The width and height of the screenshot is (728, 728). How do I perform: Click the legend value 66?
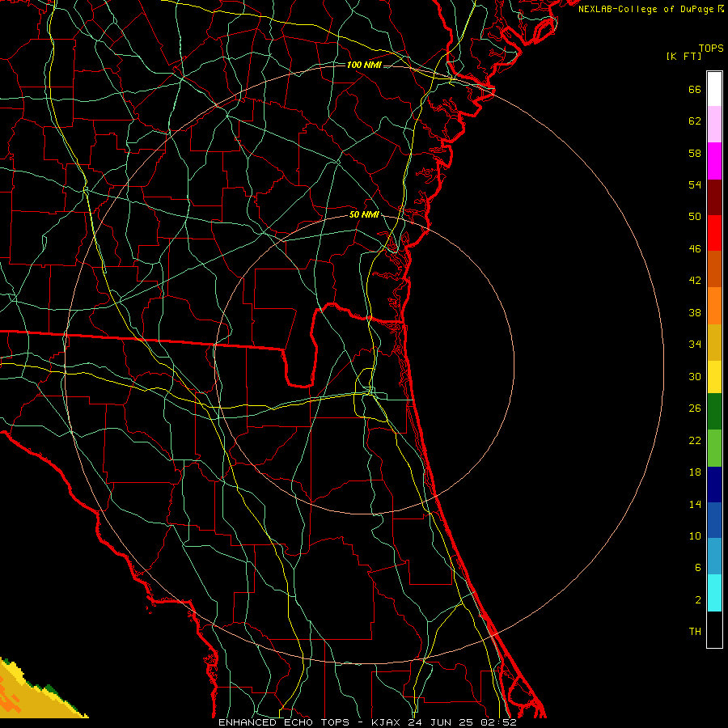click(695, 89)
